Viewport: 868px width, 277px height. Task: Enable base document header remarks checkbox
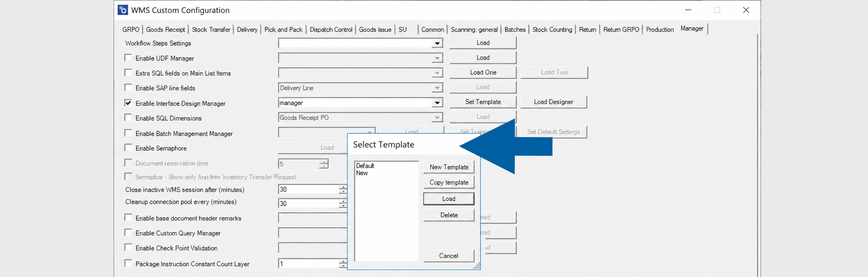tap(128, 218)
